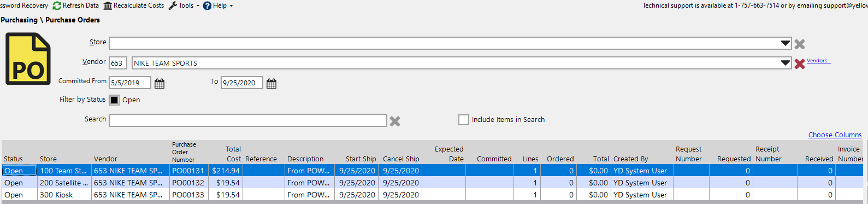Click the vendor number field 653
Viewport: 868px width, 204px height.
tap(118, 63)
